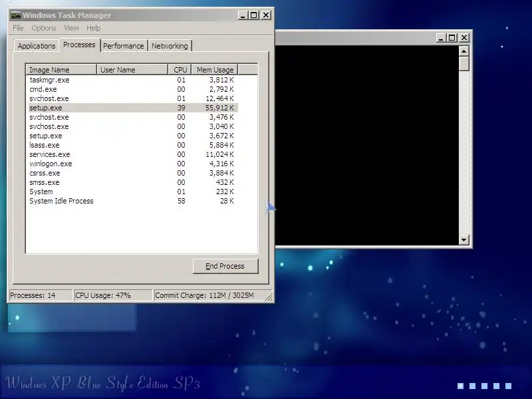Viewport: 532px width, 399px height.
Task: Sort by User Name column header
Action: [x=132, y=70]
